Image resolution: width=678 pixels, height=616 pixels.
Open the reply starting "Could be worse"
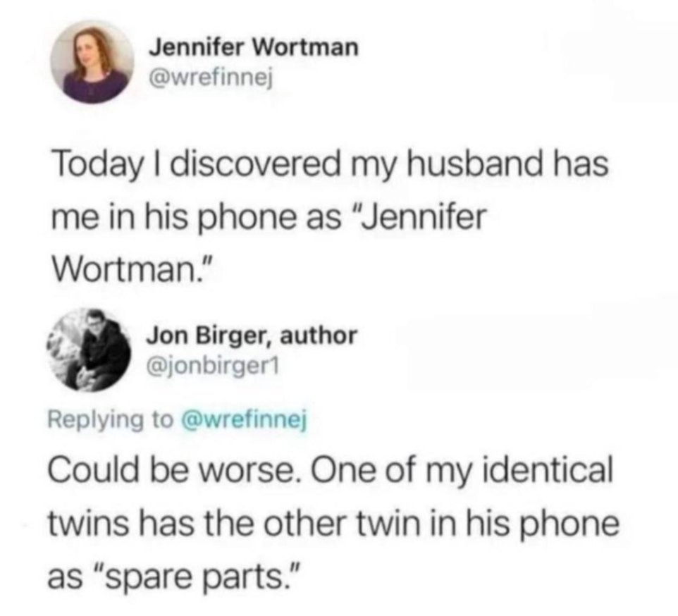coord(333,523)
